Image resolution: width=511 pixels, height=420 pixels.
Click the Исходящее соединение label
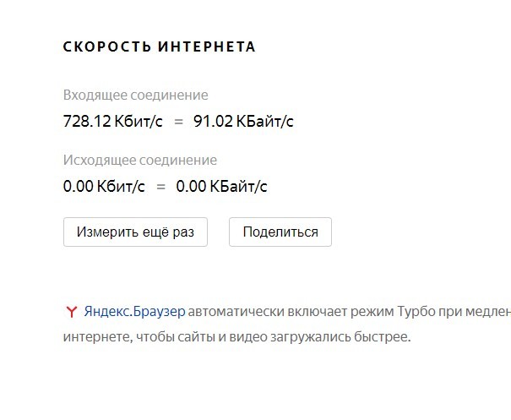(140, 160)
